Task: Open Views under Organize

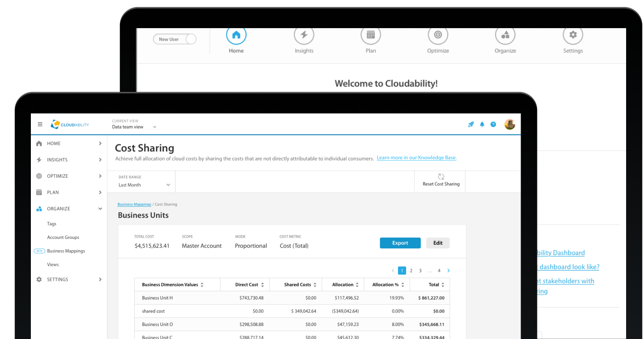Action: (x=53, y=265)
